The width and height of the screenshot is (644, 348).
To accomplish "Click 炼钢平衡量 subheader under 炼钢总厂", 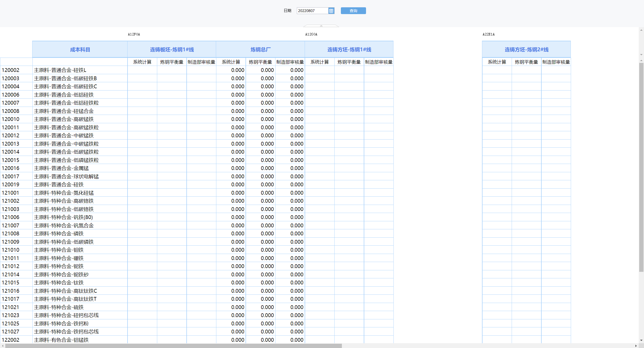I will [x=260, y=62].
